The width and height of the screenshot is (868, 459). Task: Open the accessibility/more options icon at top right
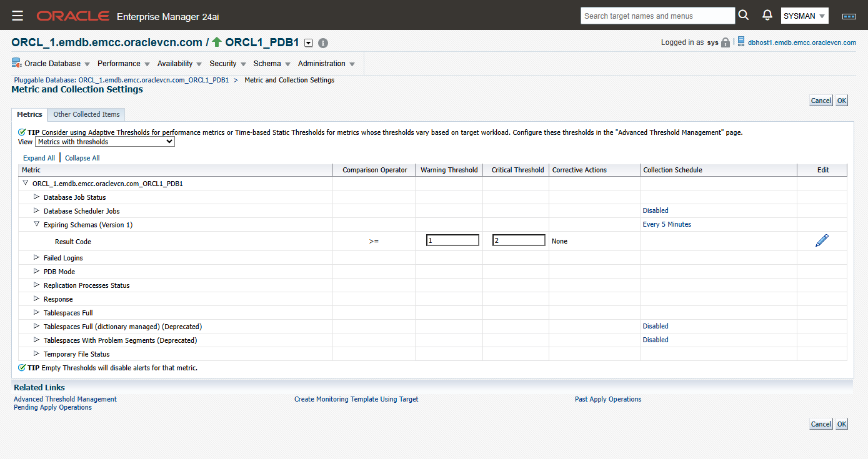pos(849,16)
